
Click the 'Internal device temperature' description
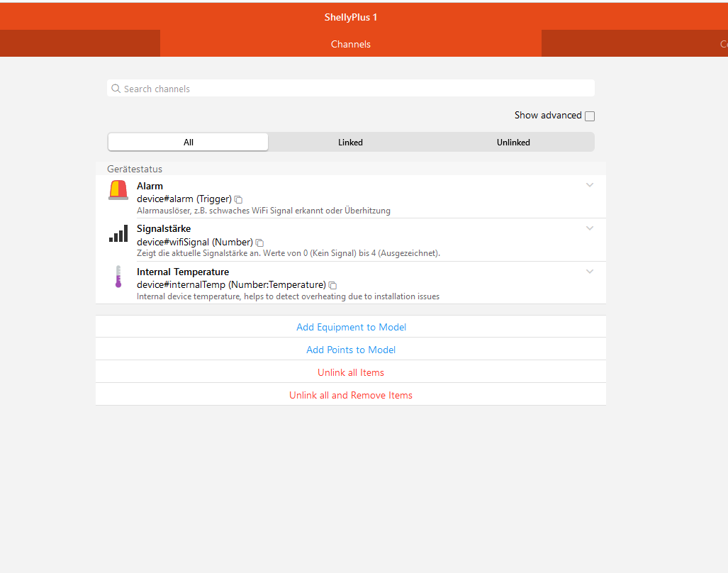point(289,296)
